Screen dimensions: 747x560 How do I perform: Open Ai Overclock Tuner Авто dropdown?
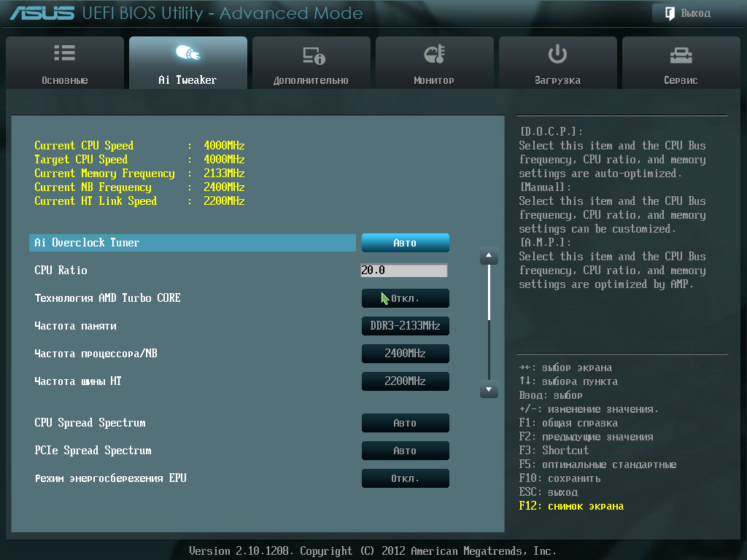(x=406, y=243)
